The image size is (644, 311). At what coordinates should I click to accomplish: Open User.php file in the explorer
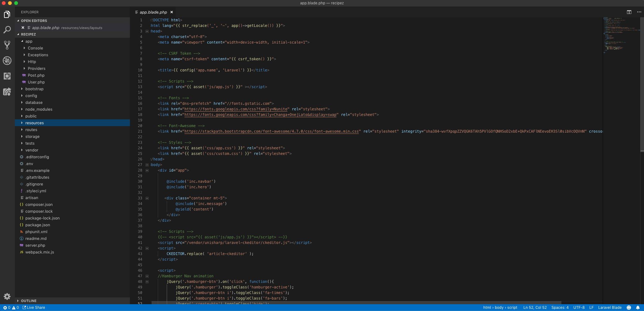(x=72, y=82)
